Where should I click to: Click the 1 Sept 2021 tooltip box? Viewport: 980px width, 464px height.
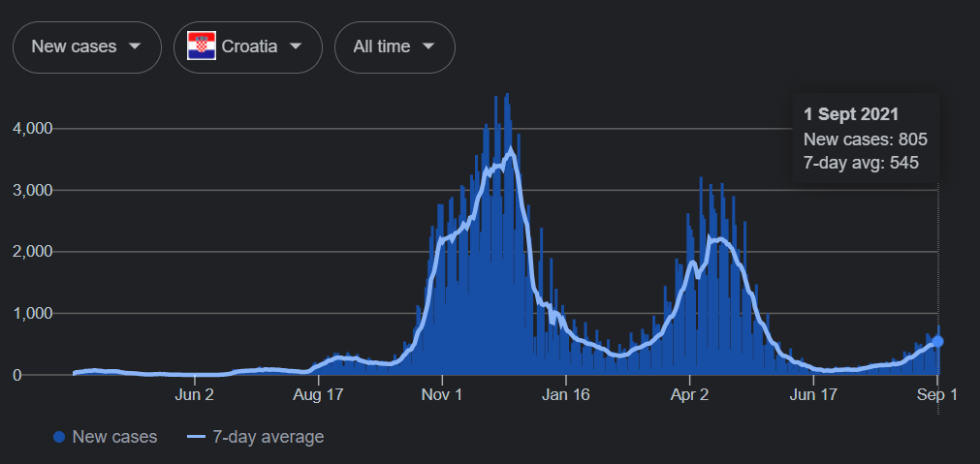865,139
